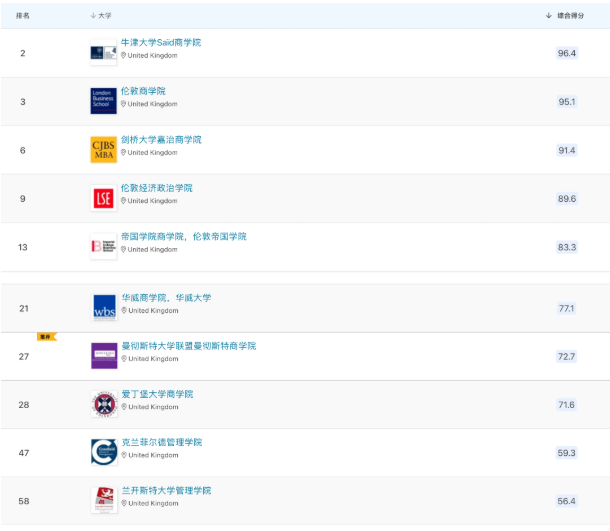610x531 pixels.
Task: Click the Cranfield School of Management logo
Action: [x=104, y=452]
